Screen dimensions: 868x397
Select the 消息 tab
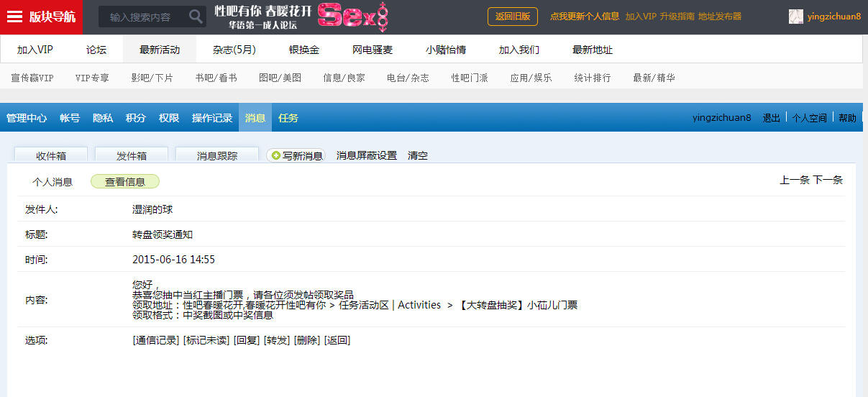(255, 118)
